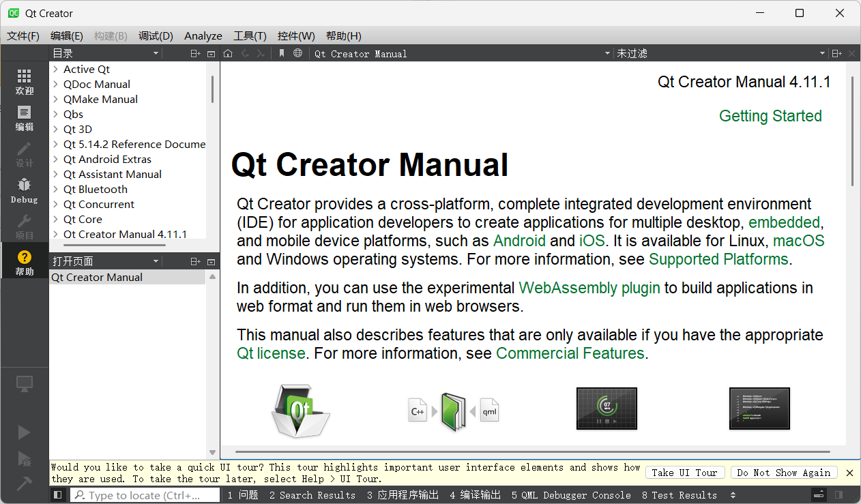Click the kit selector monitor icon
861x504 pixels.
click(25, 384)
